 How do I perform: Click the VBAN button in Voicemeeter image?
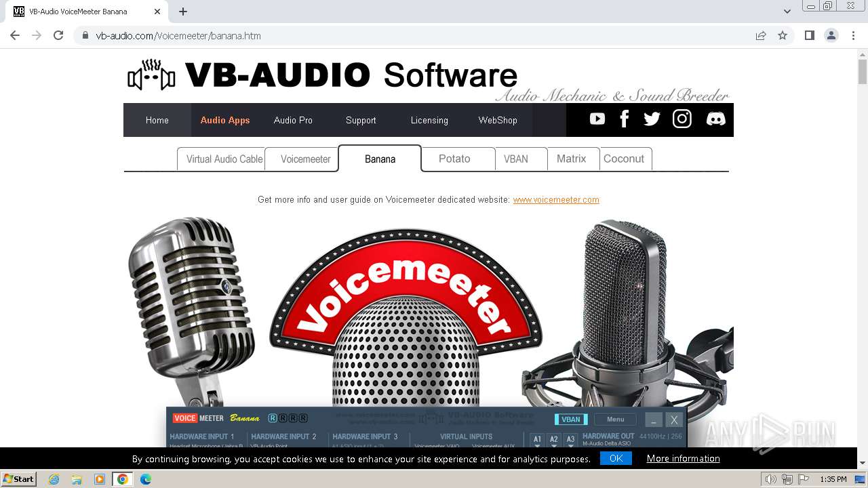coord(571,420)
